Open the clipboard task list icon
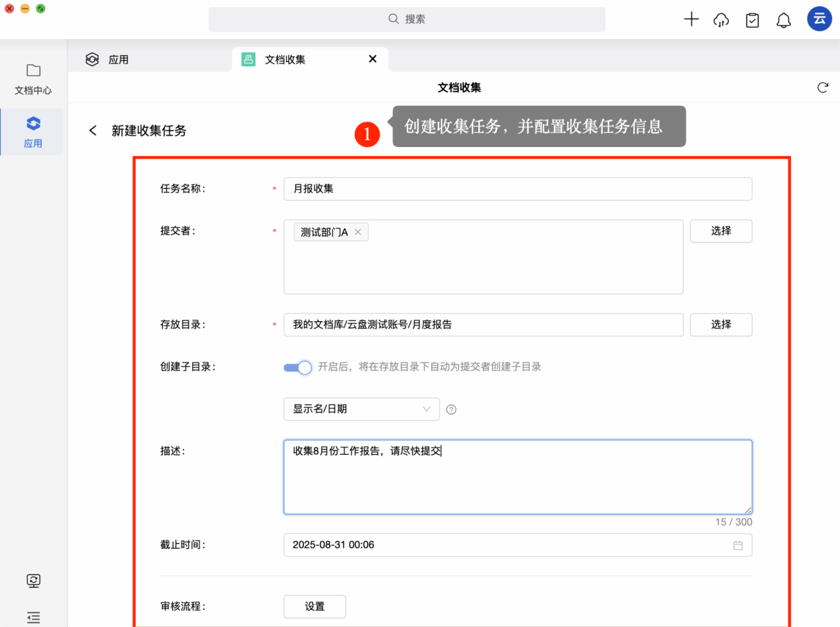The width and height of the screenshot is (840, 627). click(x=752, y=20)
